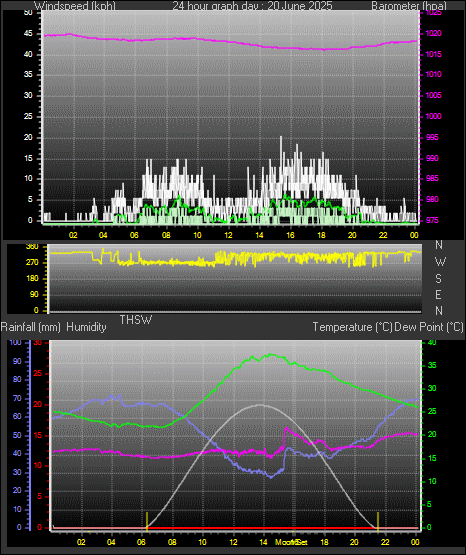Click the yellow sunrise marker near 06
The height and width of the screenshot is (555, 466).
pos(147,521)
